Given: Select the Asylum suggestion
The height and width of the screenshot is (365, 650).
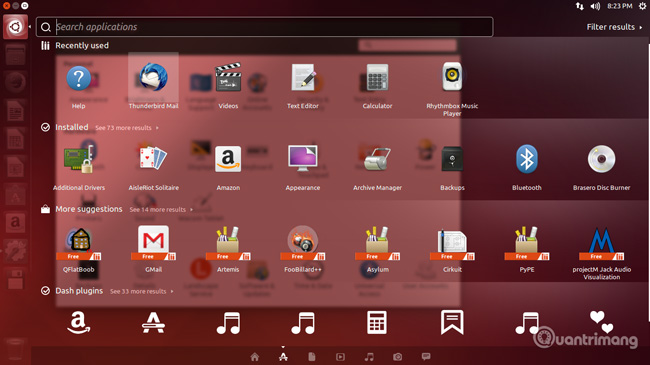Looking at the screenshot, I should (x=378, y=243).
